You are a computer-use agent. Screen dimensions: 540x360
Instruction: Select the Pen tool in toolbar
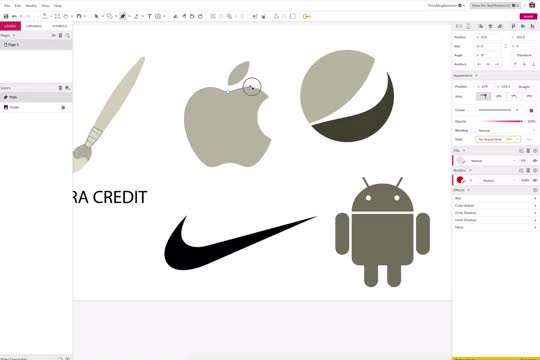click(123, 16)
